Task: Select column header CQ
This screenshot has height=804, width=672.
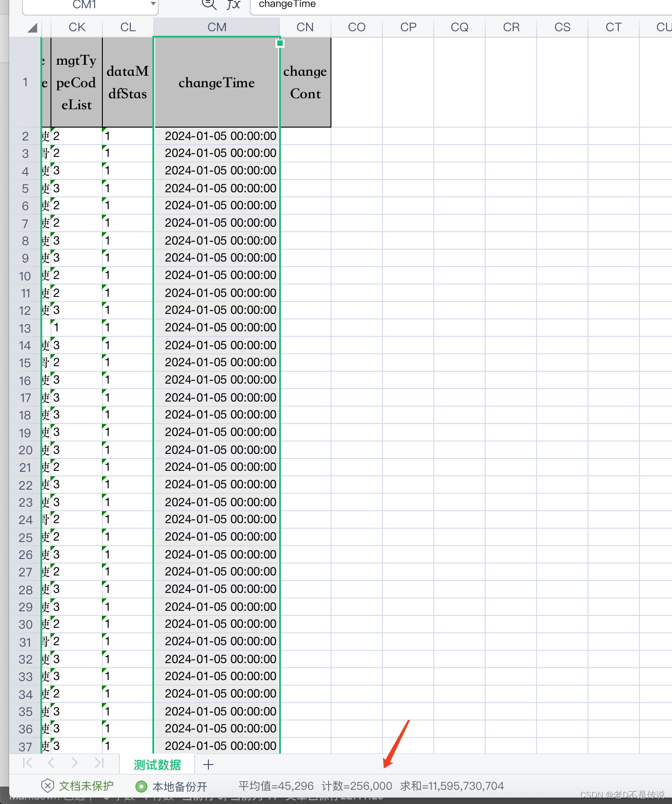Action: [459, 27]
